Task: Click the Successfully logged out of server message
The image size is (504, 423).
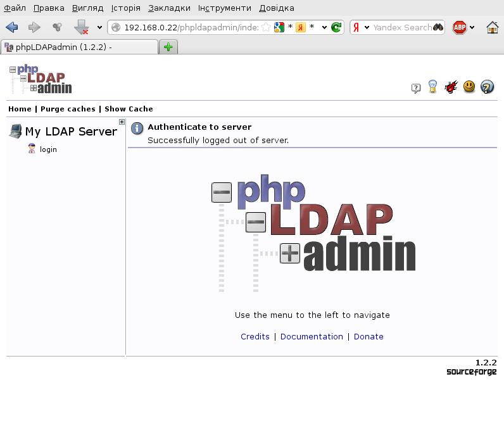Action: [x=218, y=141]
